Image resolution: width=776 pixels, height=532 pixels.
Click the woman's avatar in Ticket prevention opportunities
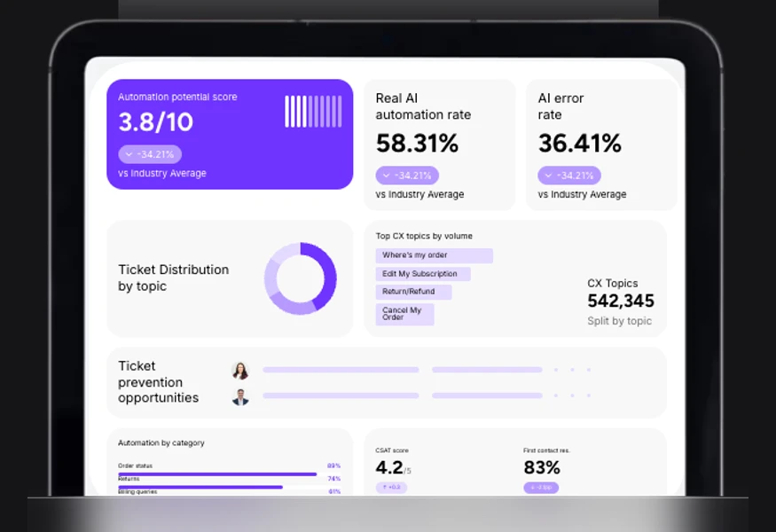pyautogui.click(x=240, y=370)
